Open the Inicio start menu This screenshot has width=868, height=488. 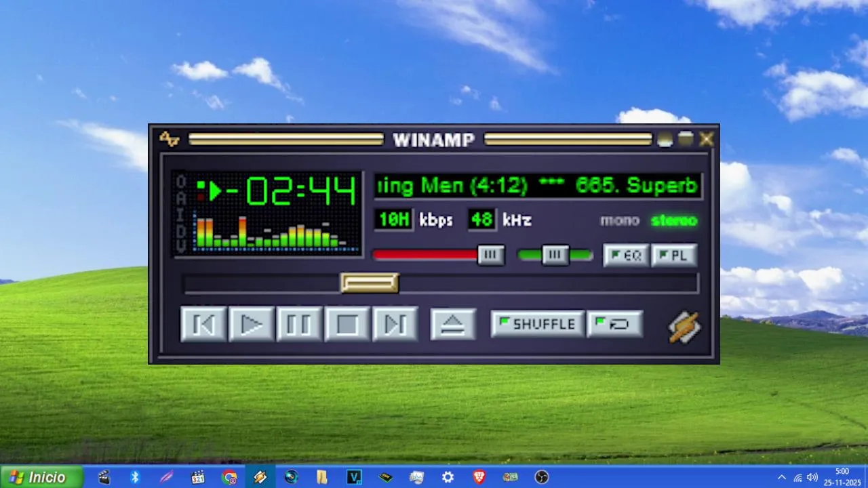tap(41, 477)
